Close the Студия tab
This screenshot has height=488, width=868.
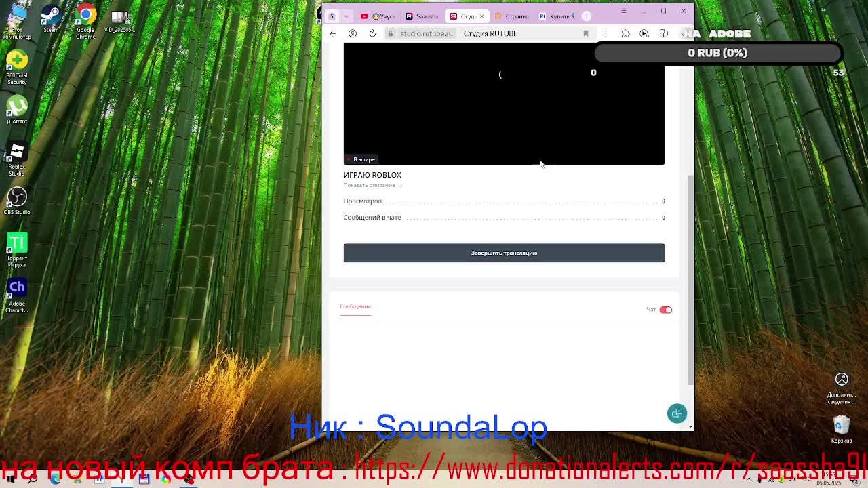pyautogui.click(x=481, y=16)
